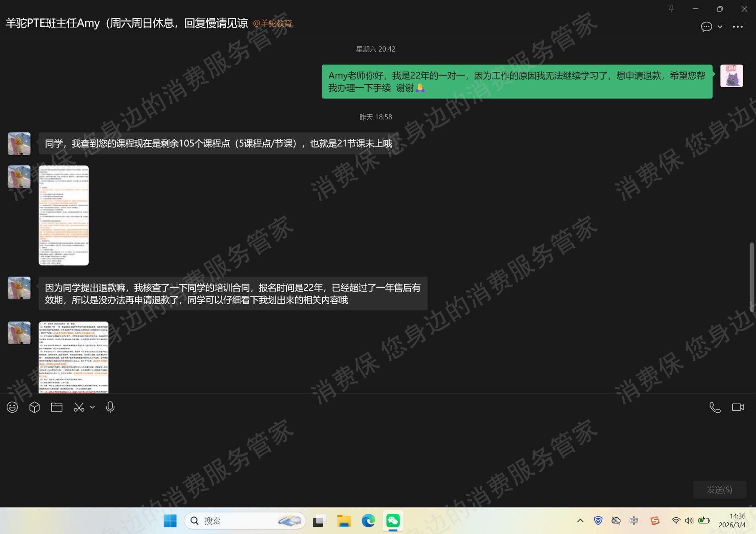Open the volume control in system tray

coord(689,521)
